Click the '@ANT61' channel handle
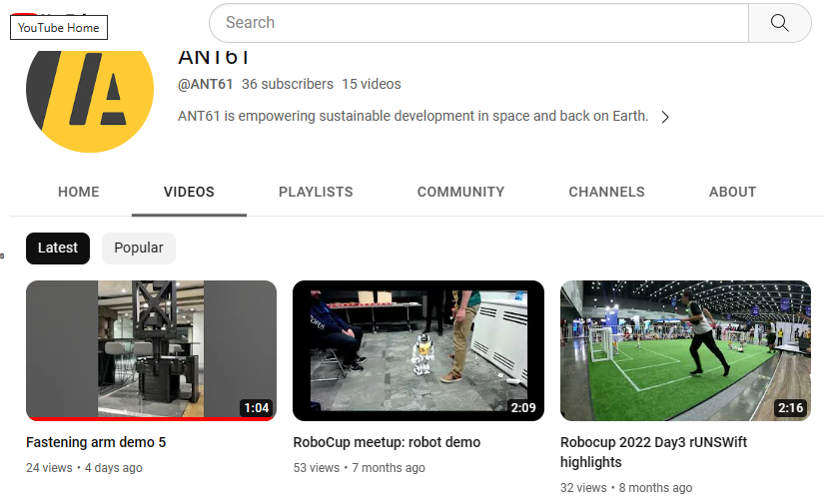 click(205, 84)
